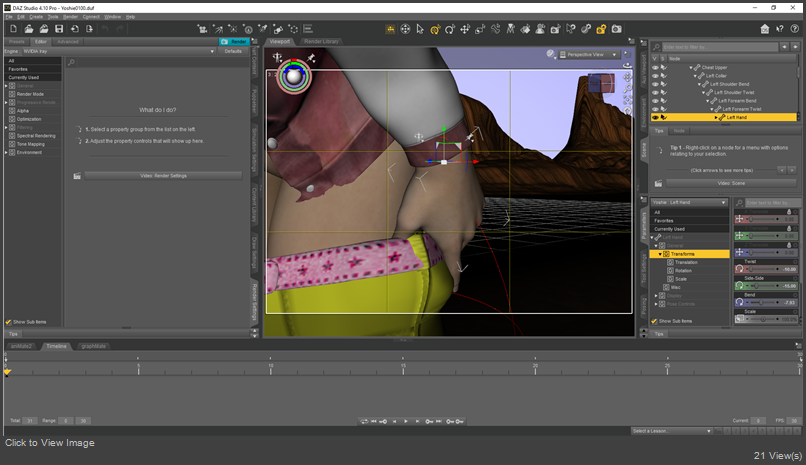Click the Create New Camera icon
Image resolution: width=806 pixels, height=465 pixels.
pos(203,29)
